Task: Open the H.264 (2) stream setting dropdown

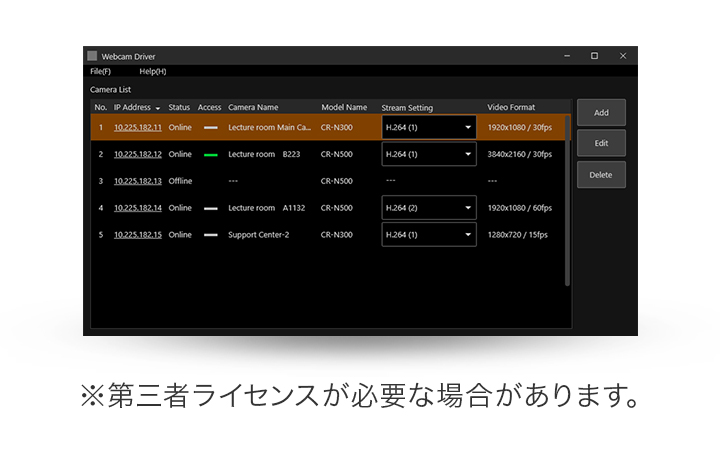Action: point(467,208)
